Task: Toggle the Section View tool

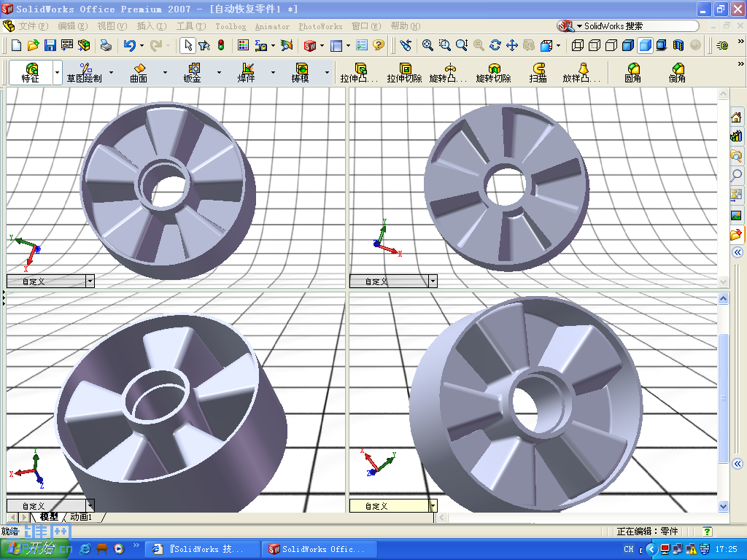Action: [x=678, y=45]
